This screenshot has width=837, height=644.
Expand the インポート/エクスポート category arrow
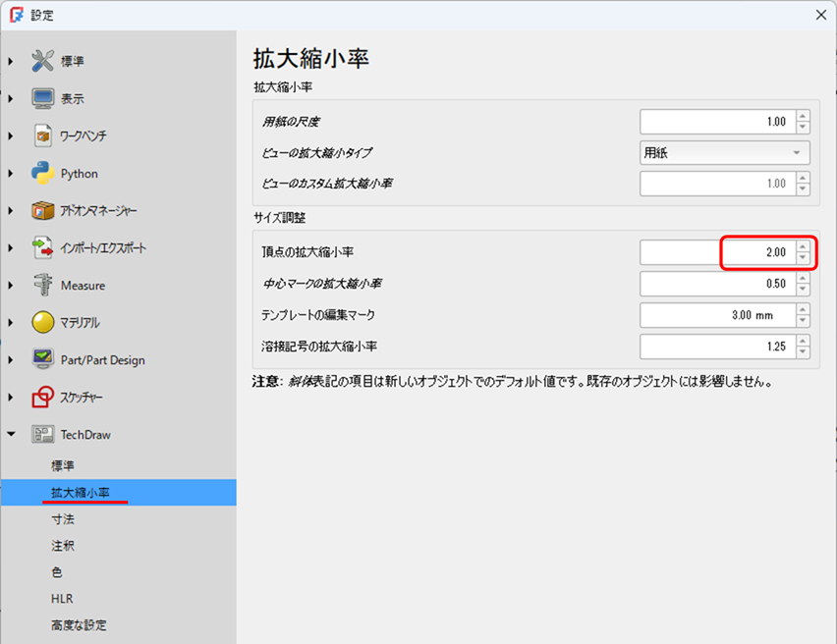11,248
